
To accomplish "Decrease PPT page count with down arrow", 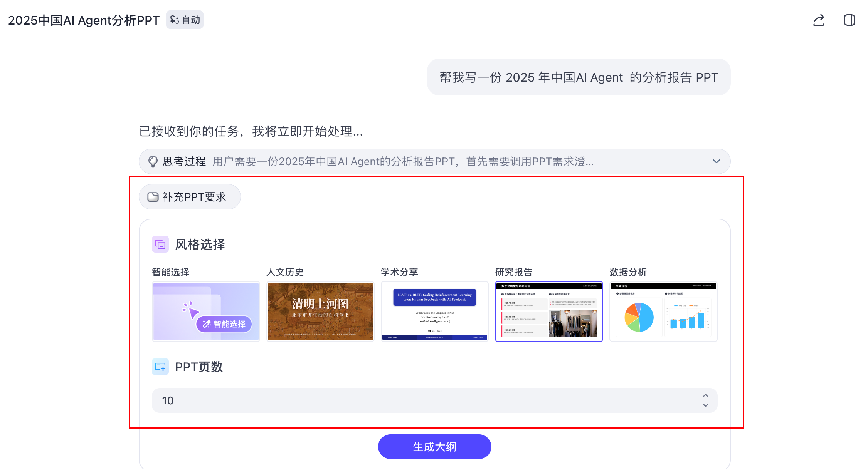I will pyautogui.click(x=705, y=405).
